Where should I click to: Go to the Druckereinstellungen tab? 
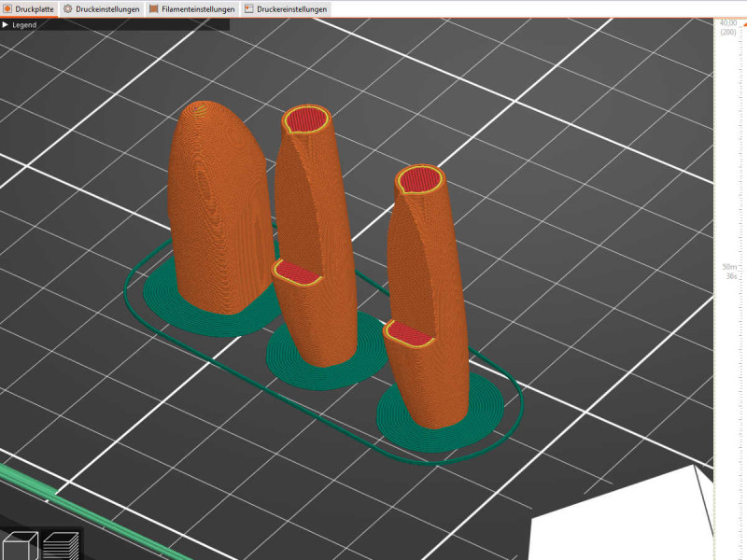pos(285,9)
